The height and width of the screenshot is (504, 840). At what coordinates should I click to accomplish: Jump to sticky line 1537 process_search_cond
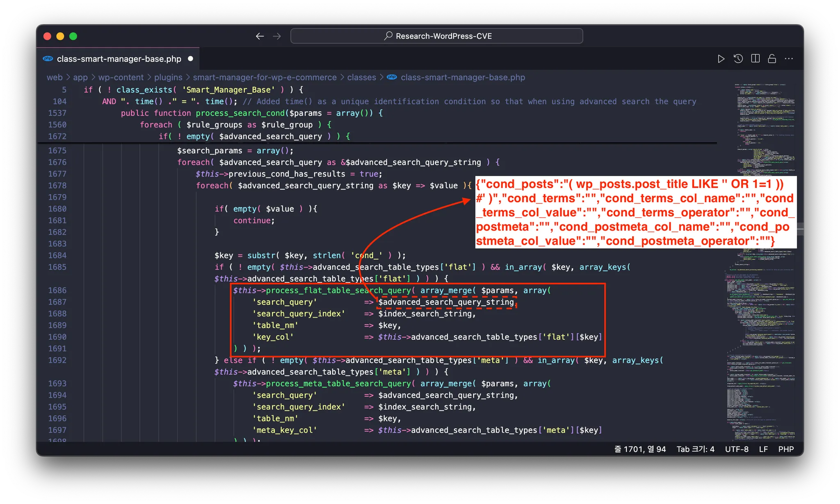240,113
